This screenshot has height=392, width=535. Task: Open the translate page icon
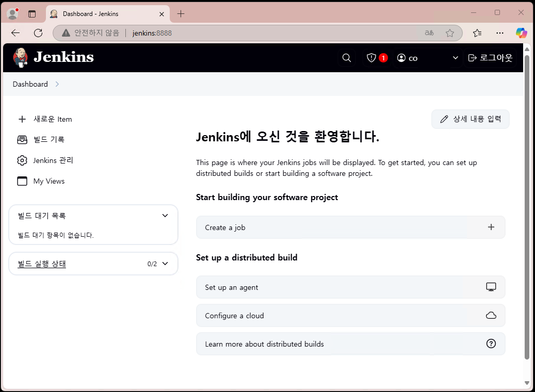[429, 33]
